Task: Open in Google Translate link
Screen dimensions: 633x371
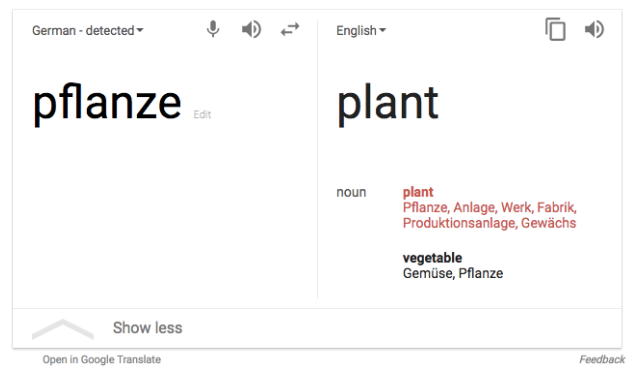Action: pos(102,359)
